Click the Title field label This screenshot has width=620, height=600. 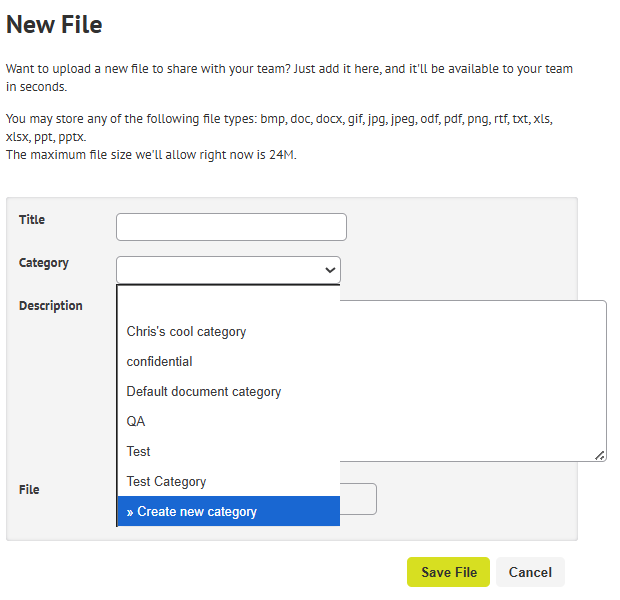click(32, 220)
